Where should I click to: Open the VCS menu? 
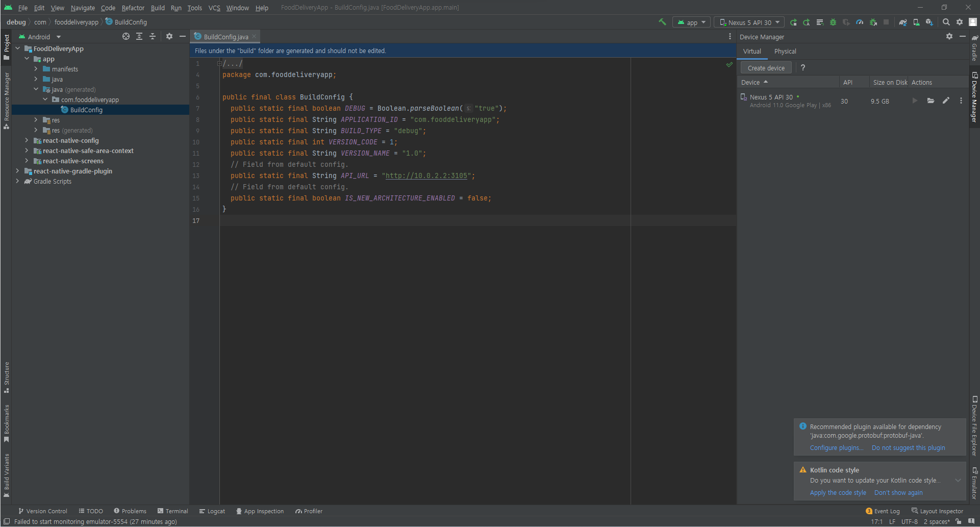coord(214,8)
